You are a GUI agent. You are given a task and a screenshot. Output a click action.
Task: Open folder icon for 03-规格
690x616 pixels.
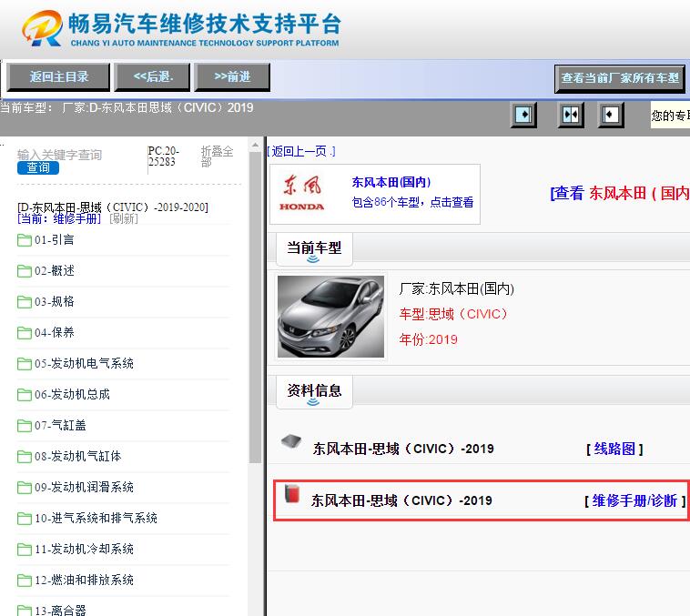pos(25,302)
